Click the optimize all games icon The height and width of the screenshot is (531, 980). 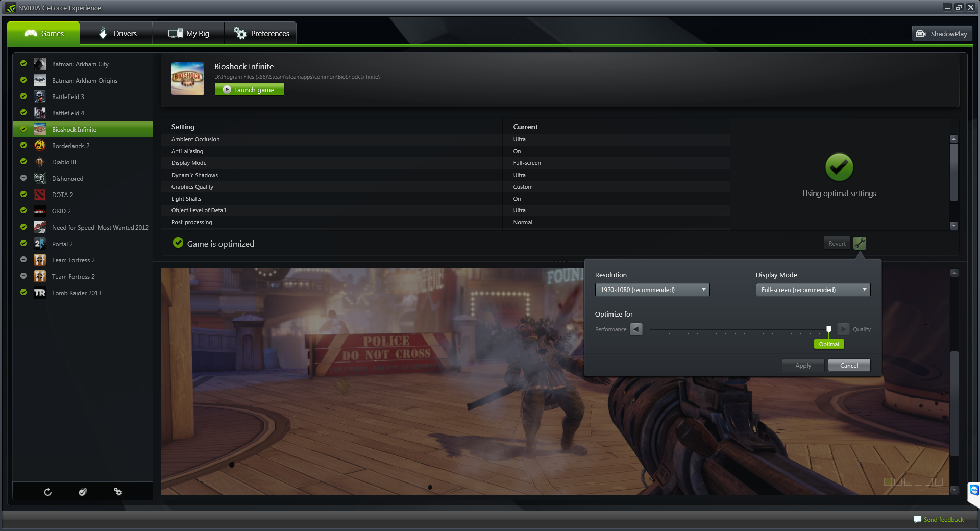(x=83, y=492)
